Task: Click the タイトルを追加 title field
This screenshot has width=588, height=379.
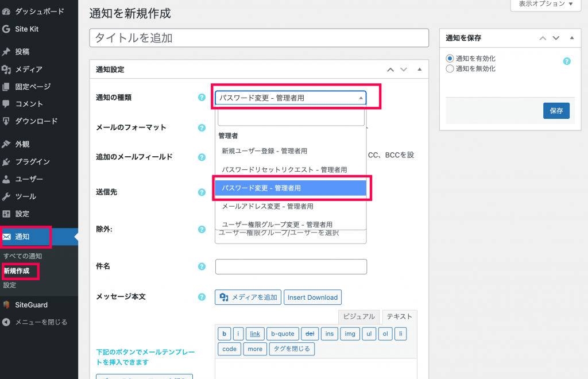Action: point(259,38)
